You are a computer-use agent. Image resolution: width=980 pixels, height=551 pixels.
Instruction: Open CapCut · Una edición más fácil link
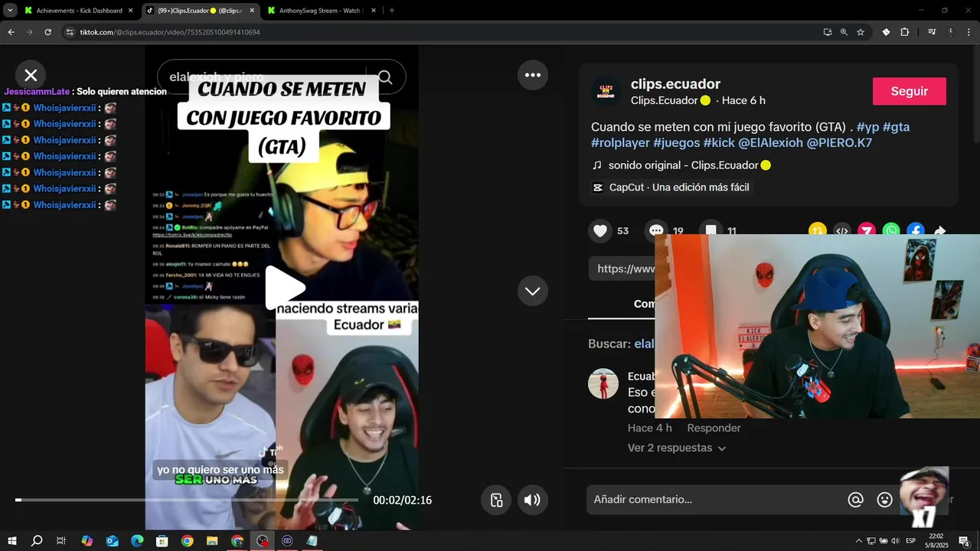click(671, 187)
